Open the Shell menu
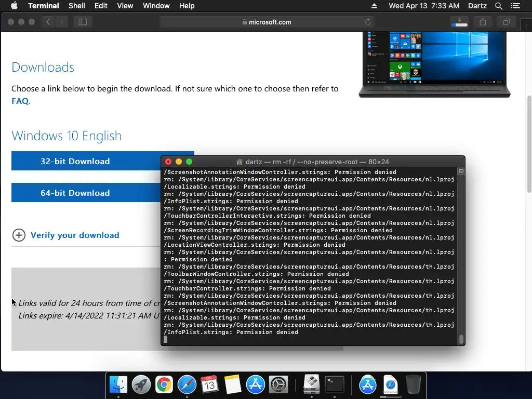Screen dimensions: 532x399 [x=77, y=6]
